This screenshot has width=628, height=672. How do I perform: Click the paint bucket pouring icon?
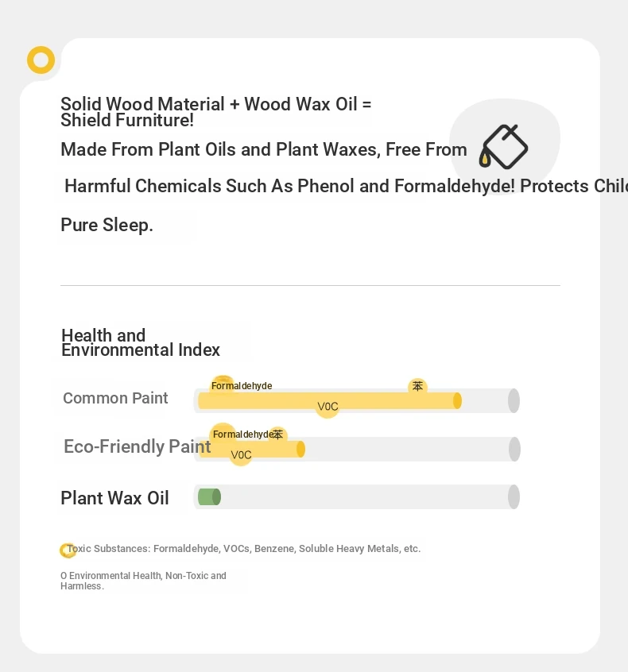pyautogui.click(x=504, y=147)
